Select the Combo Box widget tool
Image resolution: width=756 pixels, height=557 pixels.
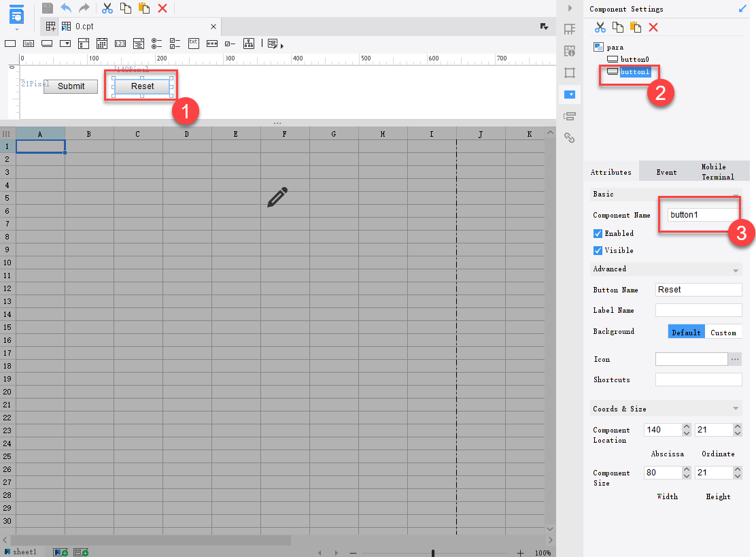pyautogui.click(x=65, y=43)
